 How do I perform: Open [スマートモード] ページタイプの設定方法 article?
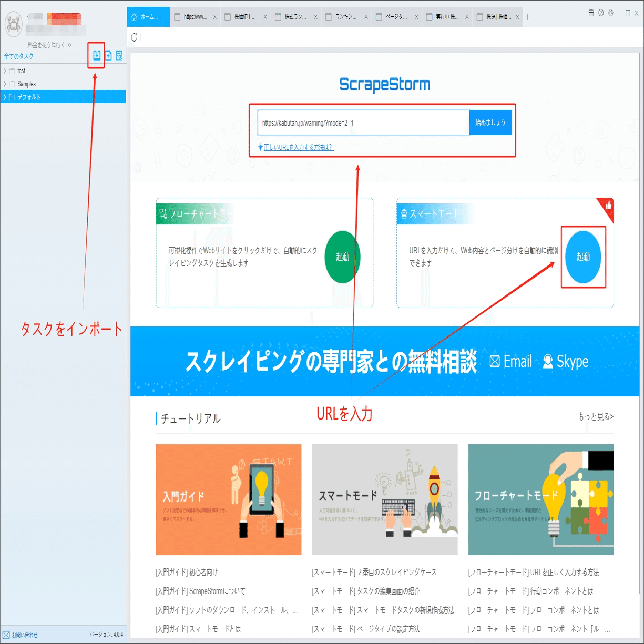tap(366, 629)
